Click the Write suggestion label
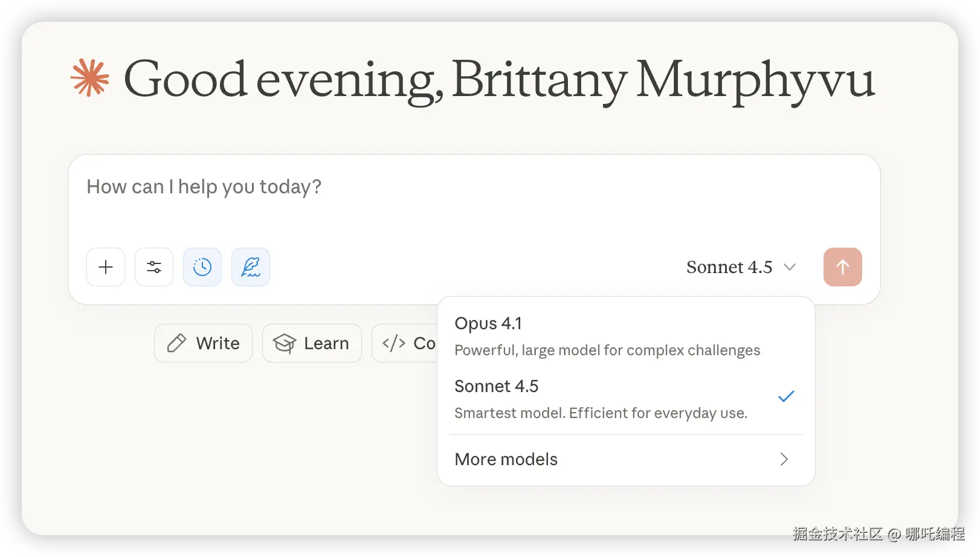The height and width of the screenshot is (557, 980). pos(218,343)
